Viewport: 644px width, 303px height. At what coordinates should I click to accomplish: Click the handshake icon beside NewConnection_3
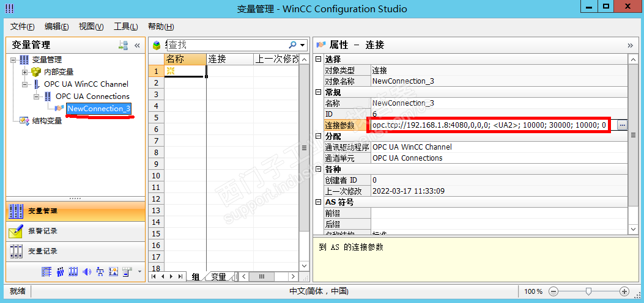[x=60, y=109]
